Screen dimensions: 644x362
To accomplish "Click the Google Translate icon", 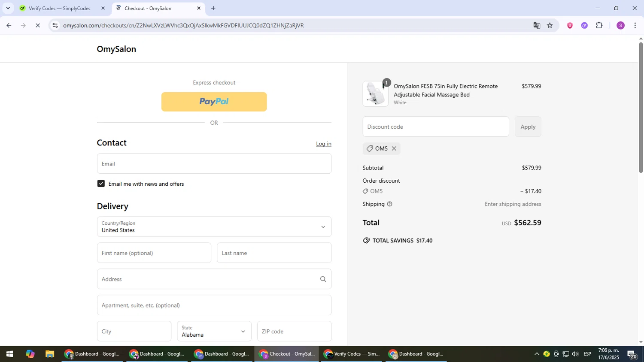I will (537, 26).
